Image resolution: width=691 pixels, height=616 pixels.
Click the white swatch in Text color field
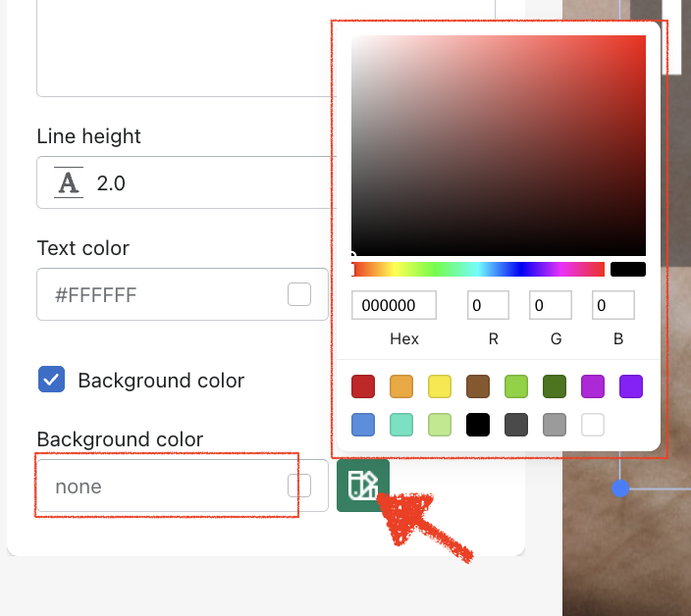(299, 294)
